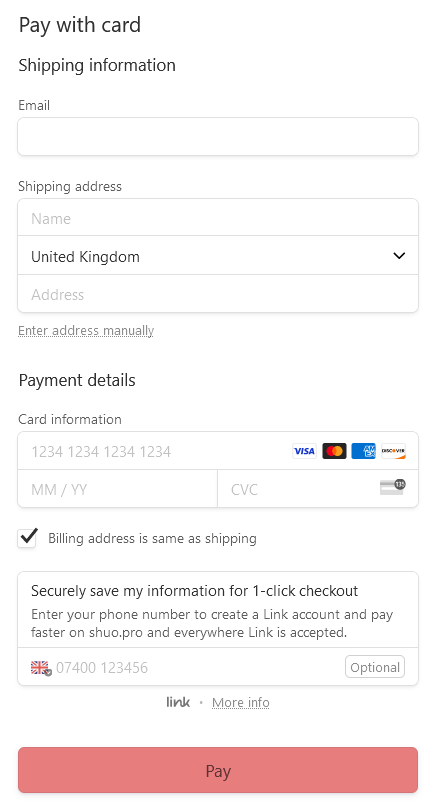This screenshot has height=812, width=444.
Task: Click the card number field
Action: 155,451
